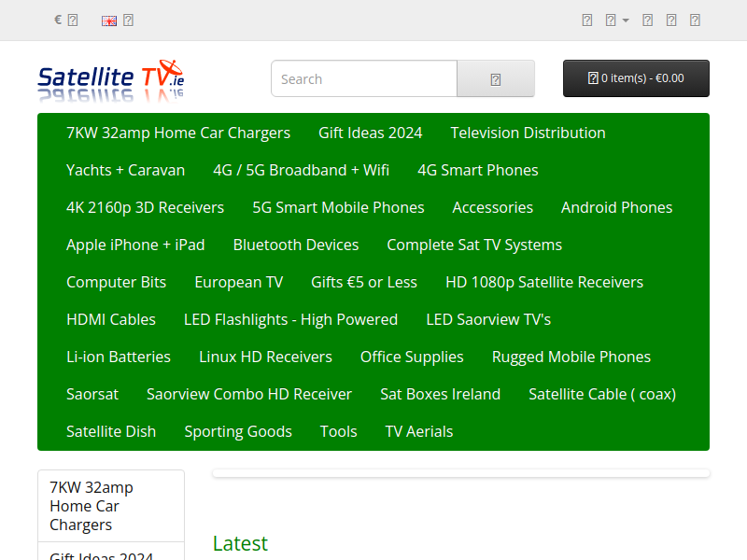
Task: Open Gifts €5 or Less
Action: pos(364,282)
